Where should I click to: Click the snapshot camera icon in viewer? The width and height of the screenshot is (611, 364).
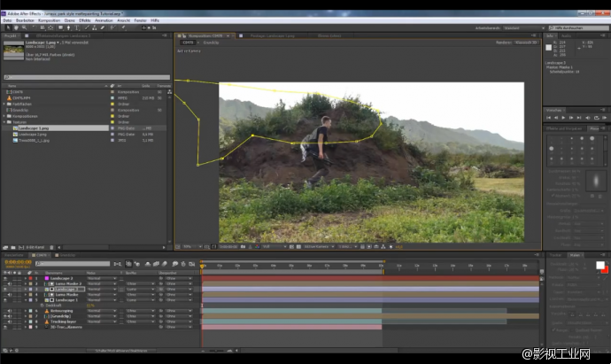tap(243, 247)
